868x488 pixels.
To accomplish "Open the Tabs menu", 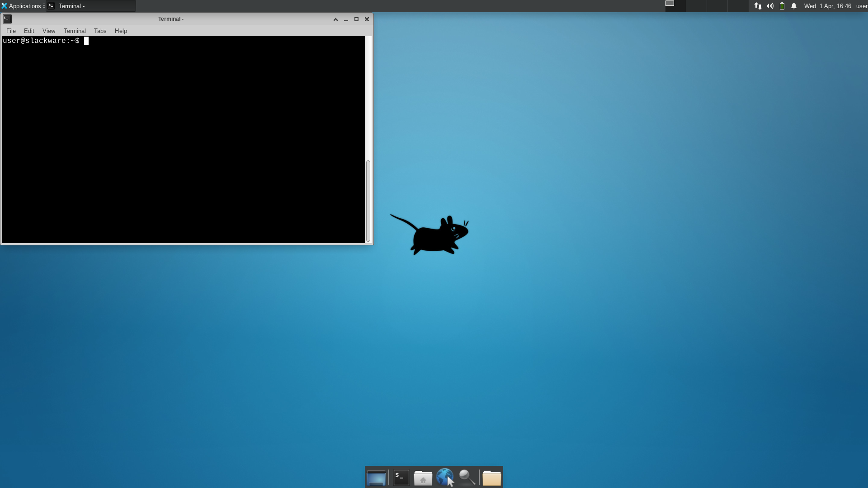I will 100,31.
